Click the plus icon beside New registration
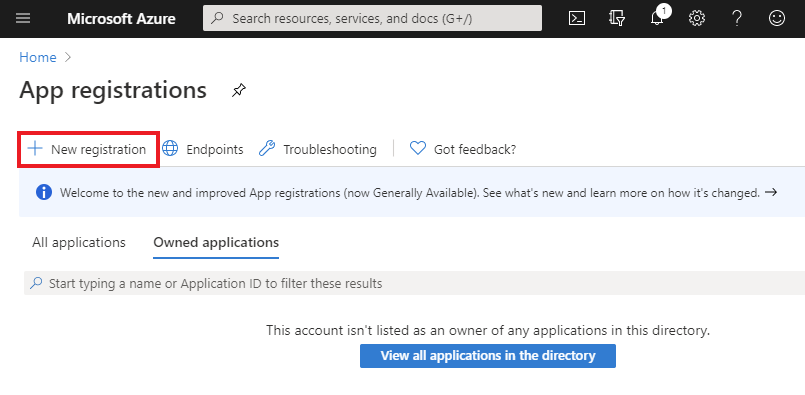Image resolution: width=805 pixels, height=395 pixels. click(x=35, y=149)
